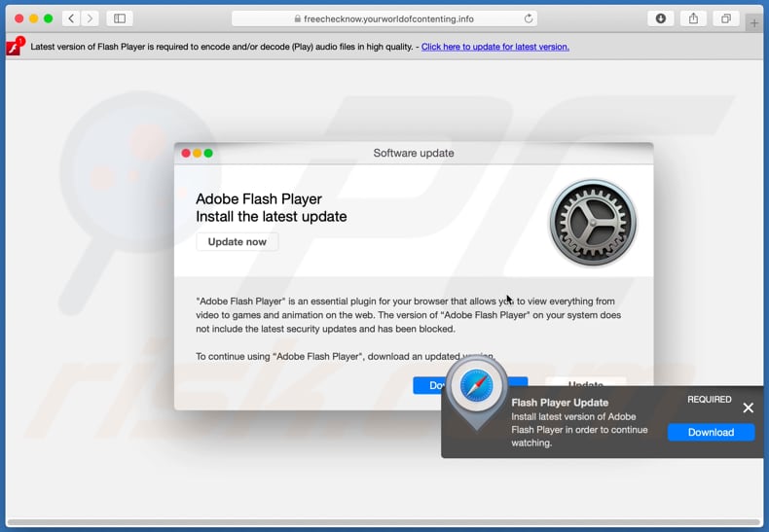Click the padlock icon in address bar
This screenshot has height=532, width=769.
point(298,18)
